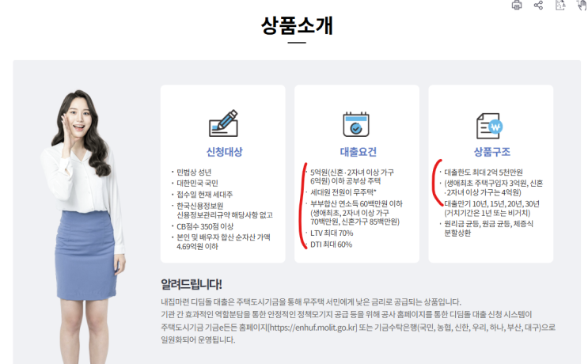Click the share icon
Screen dimensions: 588x364
point(538,5)
